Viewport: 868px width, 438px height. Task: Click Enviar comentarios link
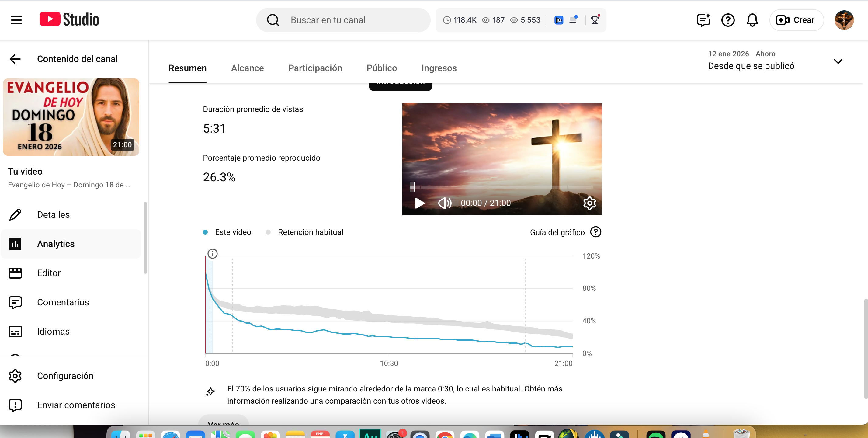click(76, 405)
